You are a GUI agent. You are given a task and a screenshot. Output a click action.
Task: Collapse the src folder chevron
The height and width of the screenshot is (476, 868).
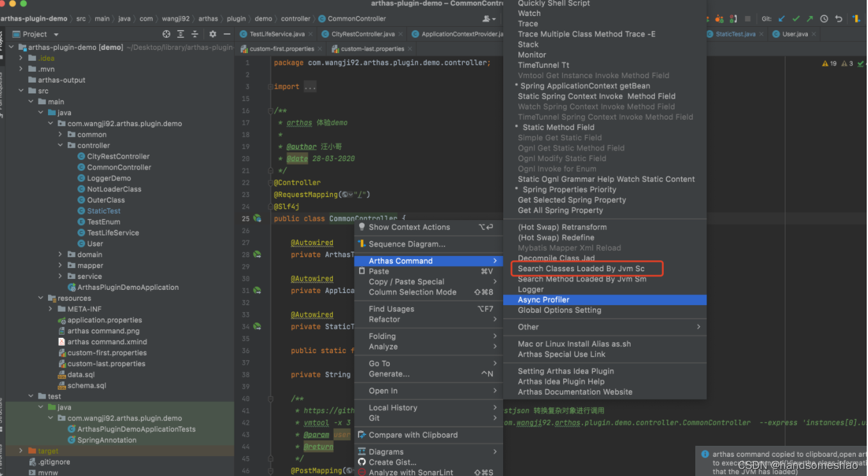pyautogui.click(x=21, y=91)
